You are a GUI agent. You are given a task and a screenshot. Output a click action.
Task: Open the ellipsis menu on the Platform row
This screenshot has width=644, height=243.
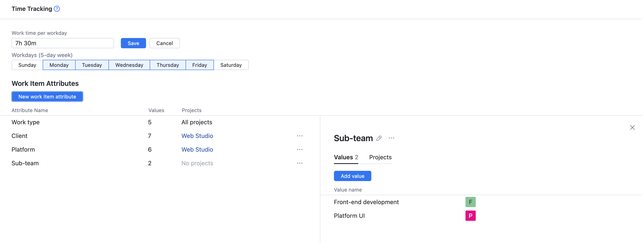300,149
